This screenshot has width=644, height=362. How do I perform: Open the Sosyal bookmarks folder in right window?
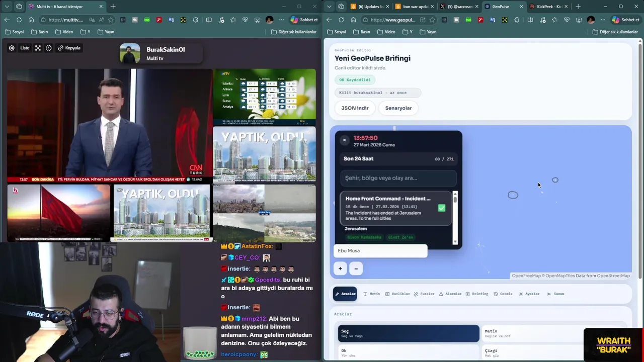coord(336,32)
